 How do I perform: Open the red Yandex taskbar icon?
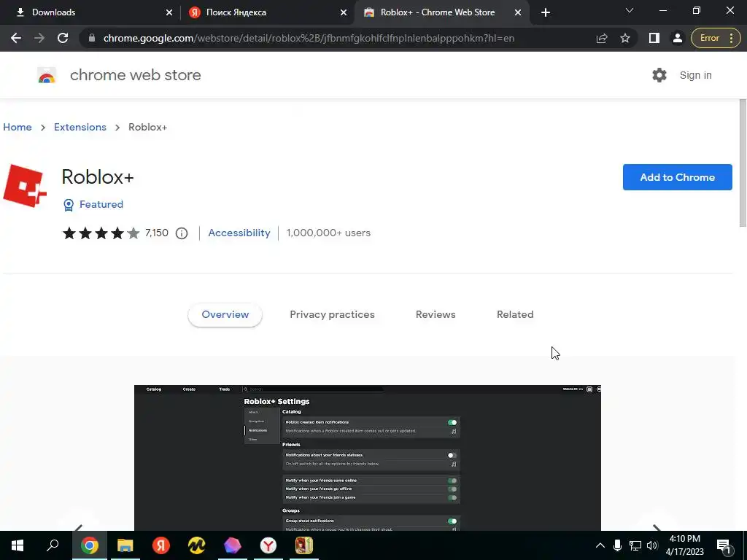pos(161,545)
